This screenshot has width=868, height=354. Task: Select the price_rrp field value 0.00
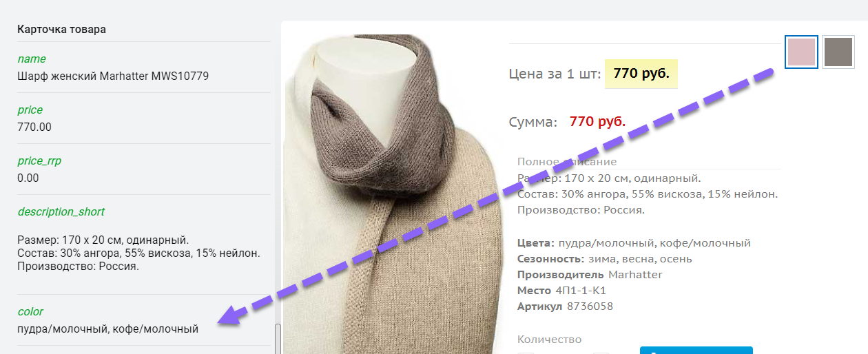pos(28,178)
